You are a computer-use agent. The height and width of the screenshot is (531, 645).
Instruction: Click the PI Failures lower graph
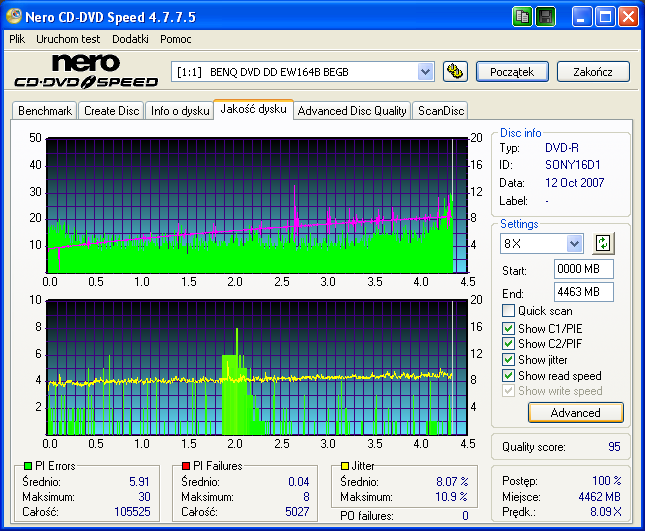[x=257, y=367]
